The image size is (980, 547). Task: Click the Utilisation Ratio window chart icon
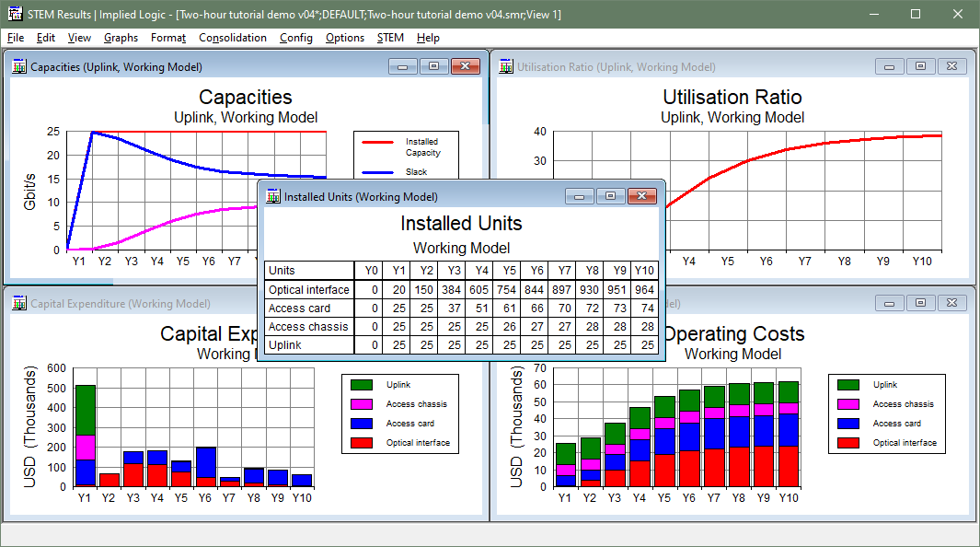505,66
